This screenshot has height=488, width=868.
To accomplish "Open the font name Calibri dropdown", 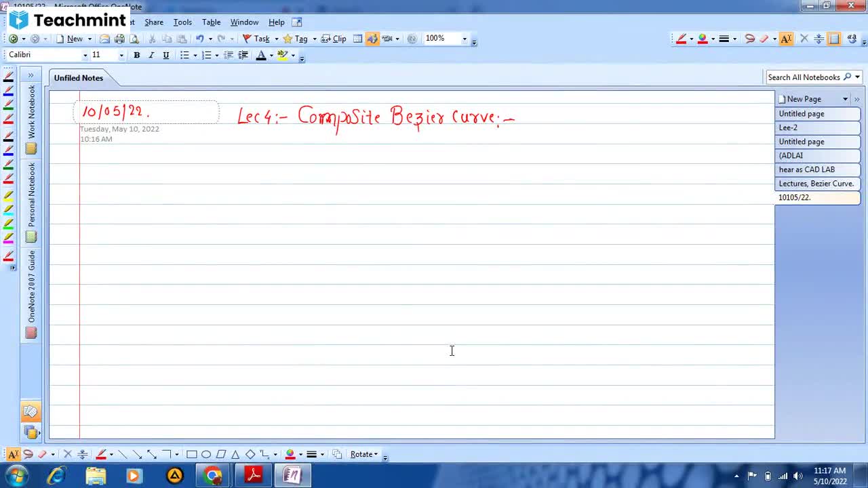I will 85,56.
